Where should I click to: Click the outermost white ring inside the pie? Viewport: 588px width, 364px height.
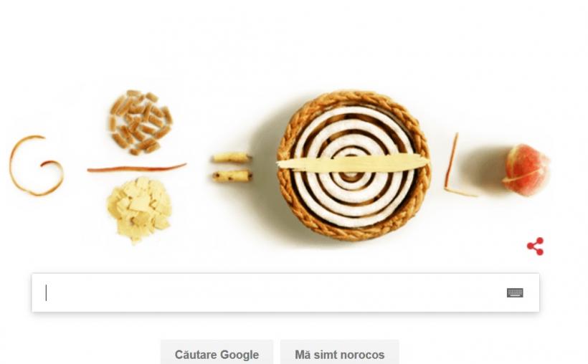(x=354, y=111)
